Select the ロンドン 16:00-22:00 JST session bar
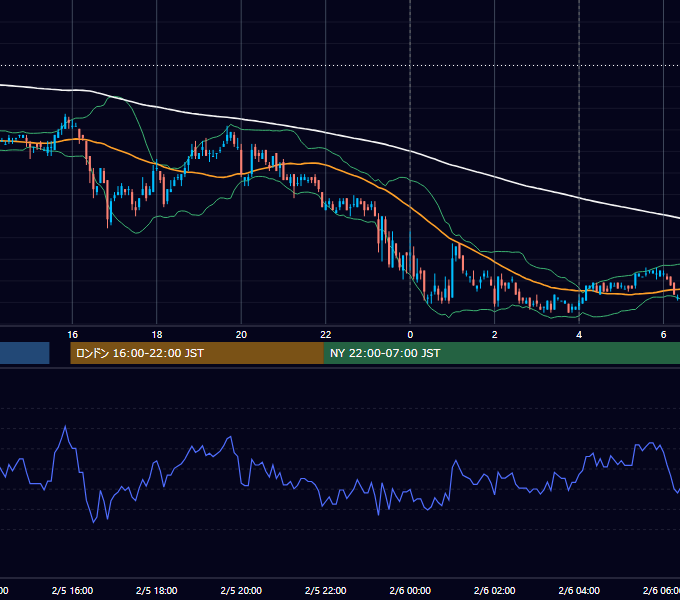Image resolution: width=680 pixels, height=600 pixels. [197, 353]
